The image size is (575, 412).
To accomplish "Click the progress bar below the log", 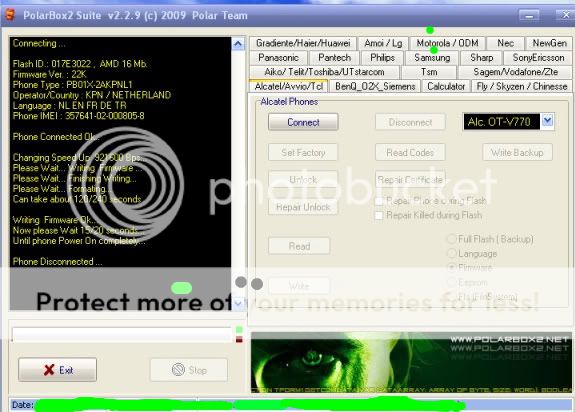I will 122,334.
